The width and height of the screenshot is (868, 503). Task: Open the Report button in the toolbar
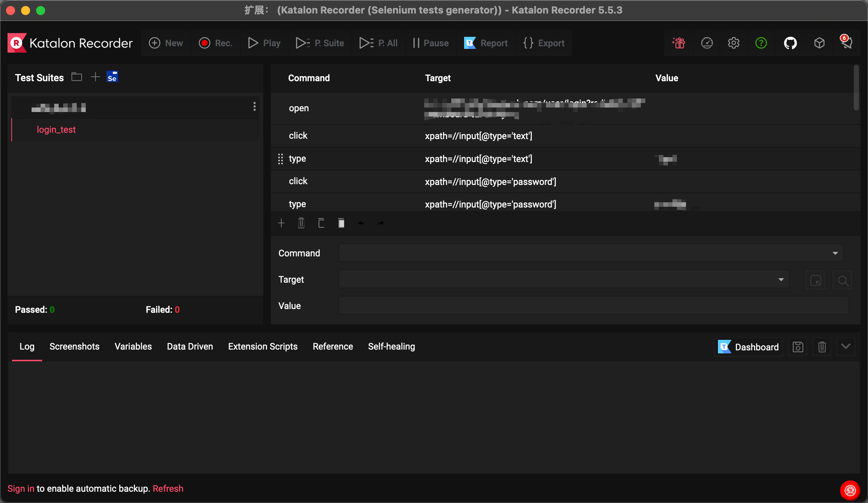pos(486,43)
